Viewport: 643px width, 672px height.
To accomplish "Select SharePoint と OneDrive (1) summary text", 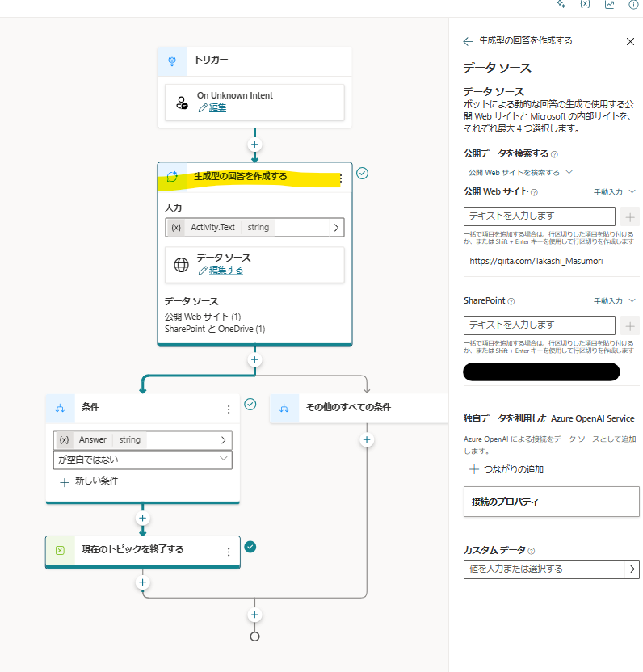I will [x=215, y=330].
